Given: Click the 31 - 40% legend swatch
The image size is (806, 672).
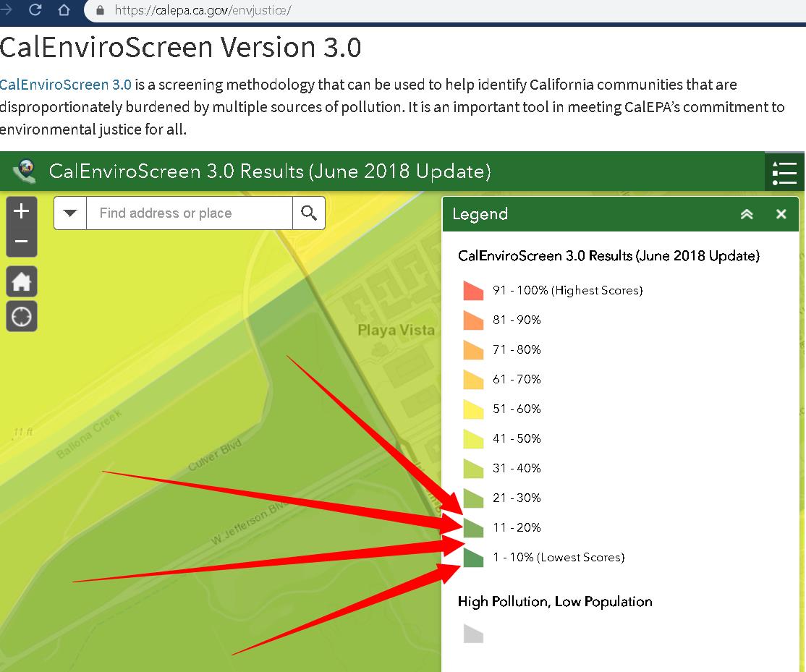Looking at the screenshot, I should [473, 468].
